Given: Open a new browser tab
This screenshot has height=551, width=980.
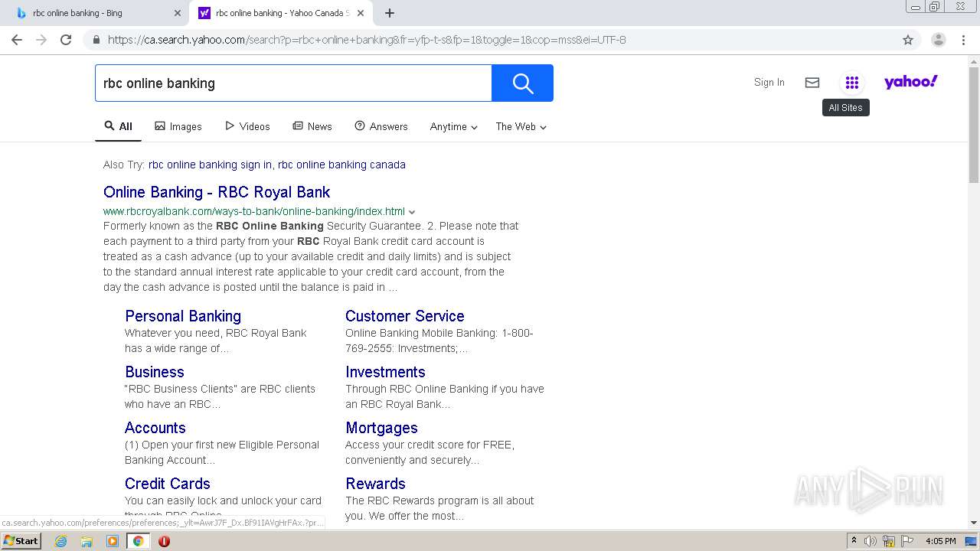Looking at the screenshot, I should pyautogui.click(x=389, y=13).
